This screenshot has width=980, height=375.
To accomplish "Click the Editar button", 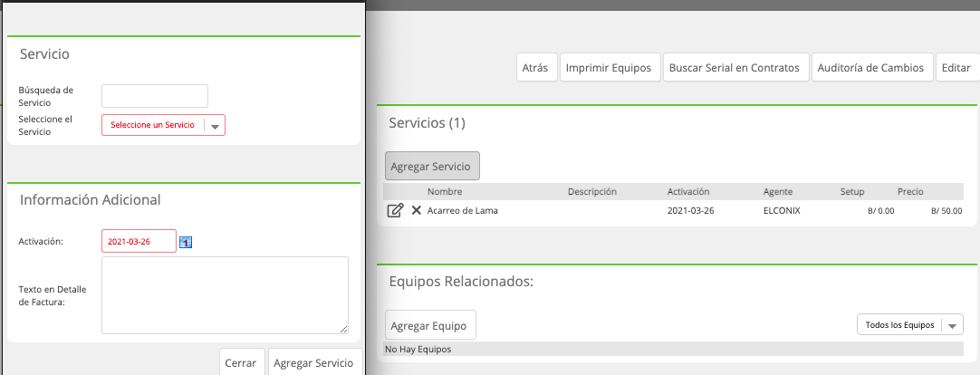I will 956,68.
